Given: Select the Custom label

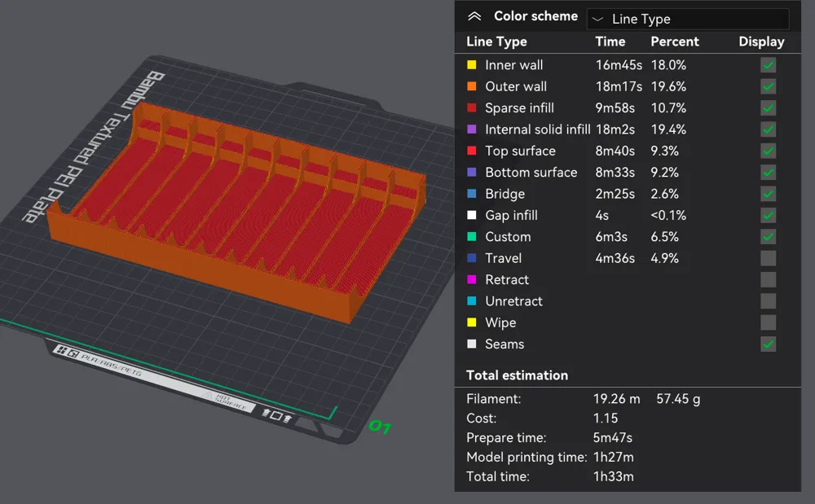Looking at the screenshot, I should pos(508,237).
